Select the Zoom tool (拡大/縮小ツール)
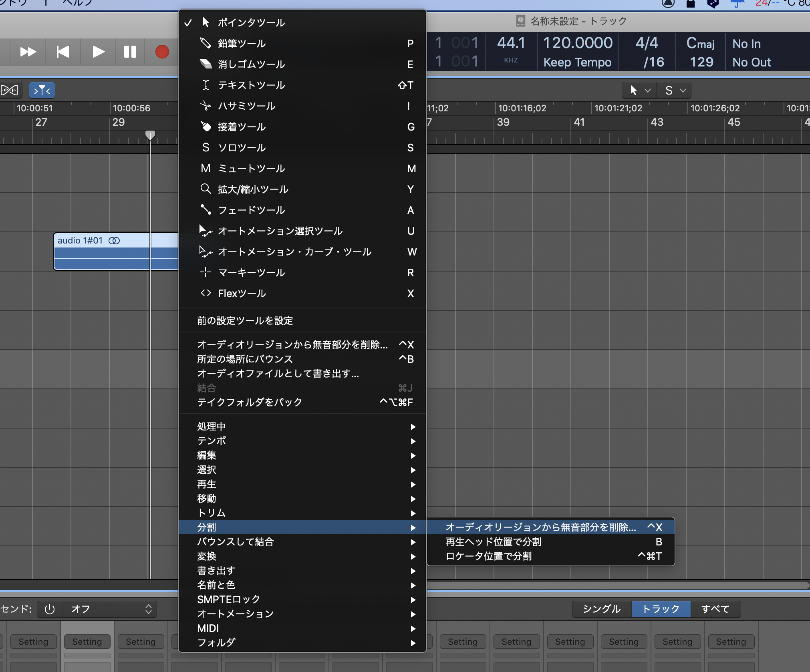Viewport: 810px width, 672px height. click(253, 189)
